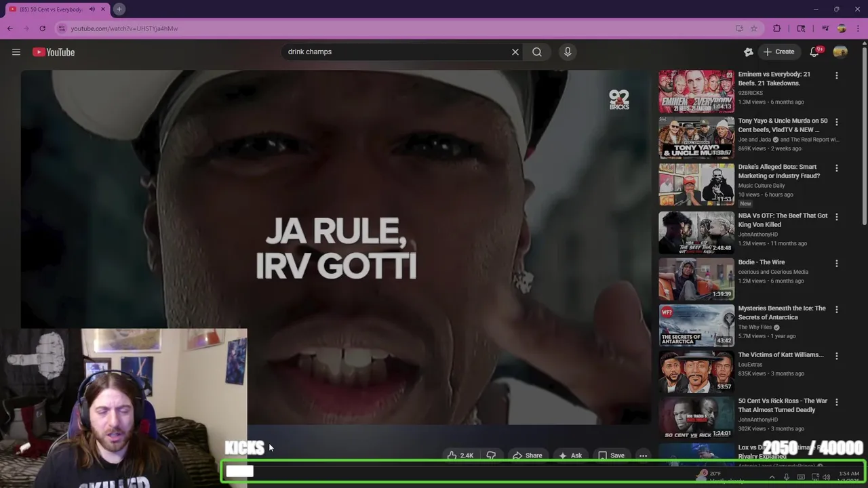Mute the tab via its speaker icon
The image size is (868, 488).
[x=92, y=9]
